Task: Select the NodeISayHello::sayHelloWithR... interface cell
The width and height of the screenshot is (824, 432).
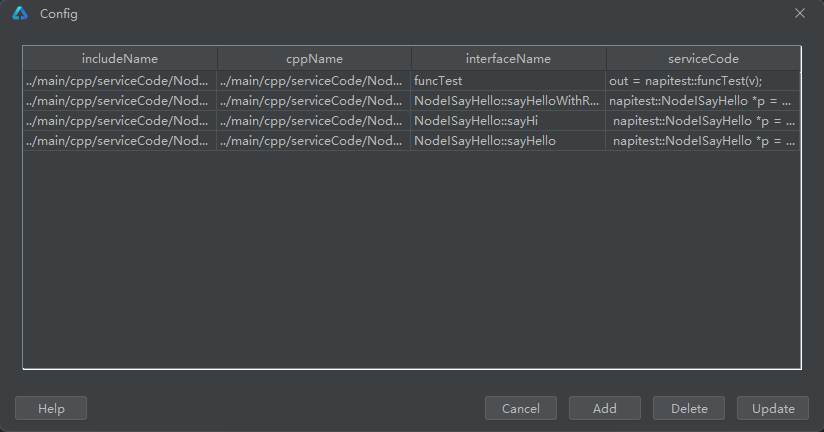Action: (508, 101)
